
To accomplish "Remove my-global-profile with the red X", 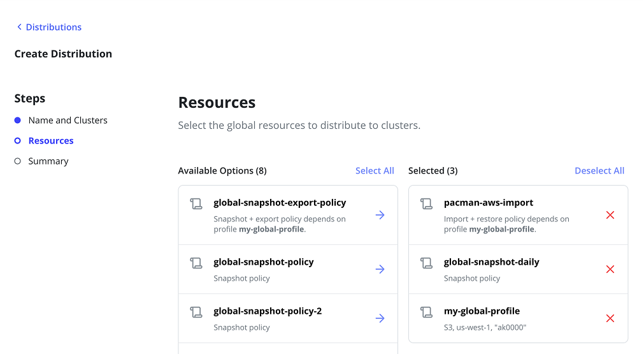I will 610,318.
